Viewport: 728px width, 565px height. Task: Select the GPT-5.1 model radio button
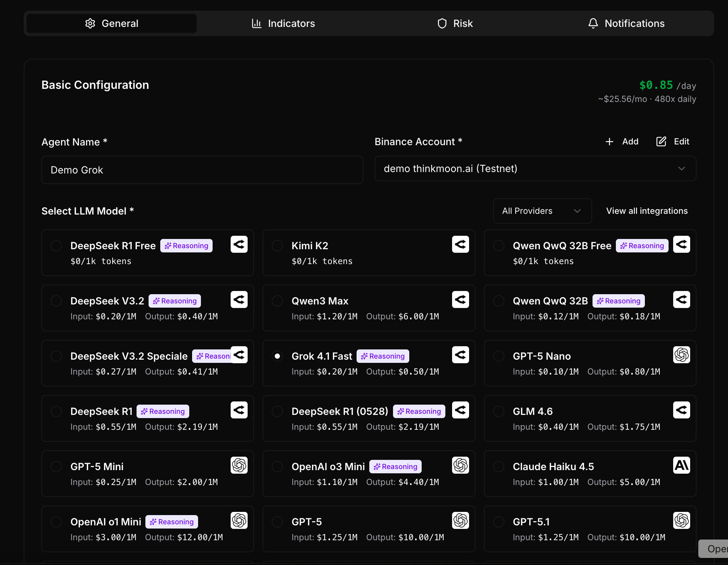499,522
